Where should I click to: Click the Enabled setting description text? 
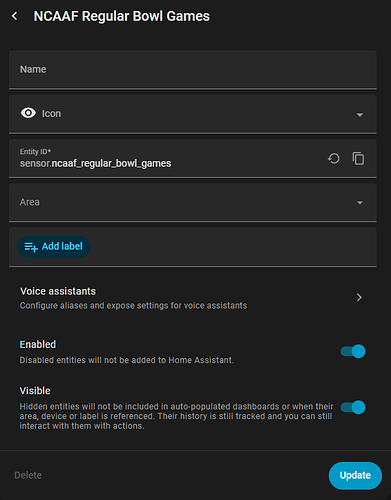coord(127,360)
